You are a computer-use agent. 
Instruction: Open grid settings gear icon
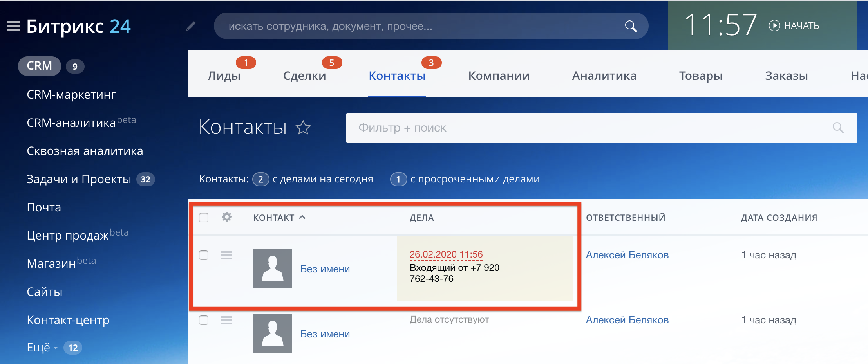click(x=226, y=217)
